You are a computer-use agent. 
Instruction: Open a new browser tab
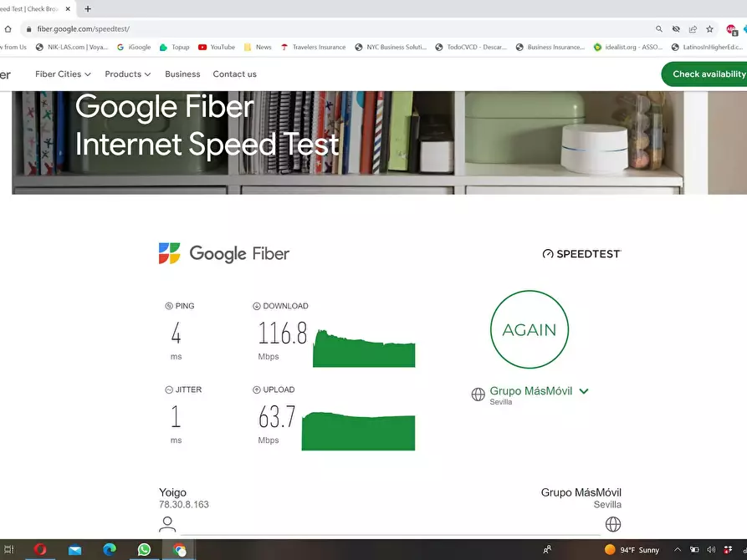88,8
